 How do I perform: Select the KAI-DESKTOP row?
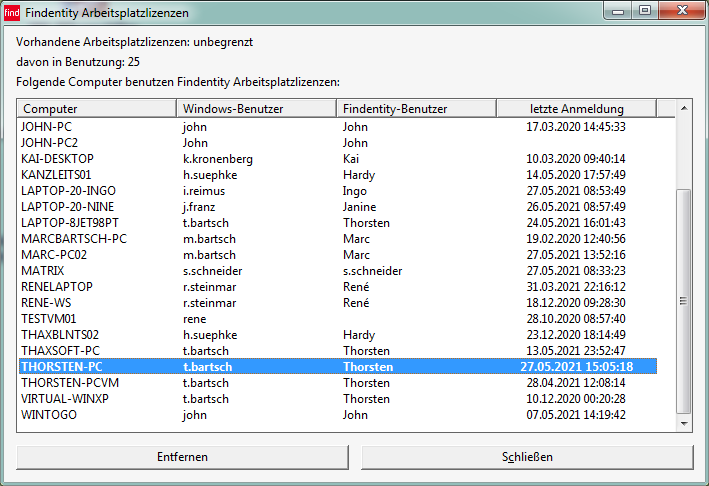[338, 159]
